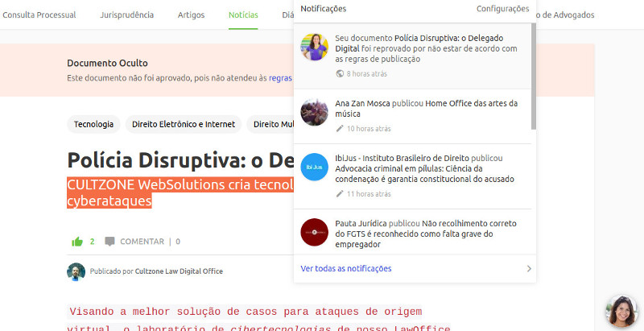This screenshot has height=331, width=644.
Task: Click the Cultzone author avatar
Action: pyautogui.click(x=76, y=271)
